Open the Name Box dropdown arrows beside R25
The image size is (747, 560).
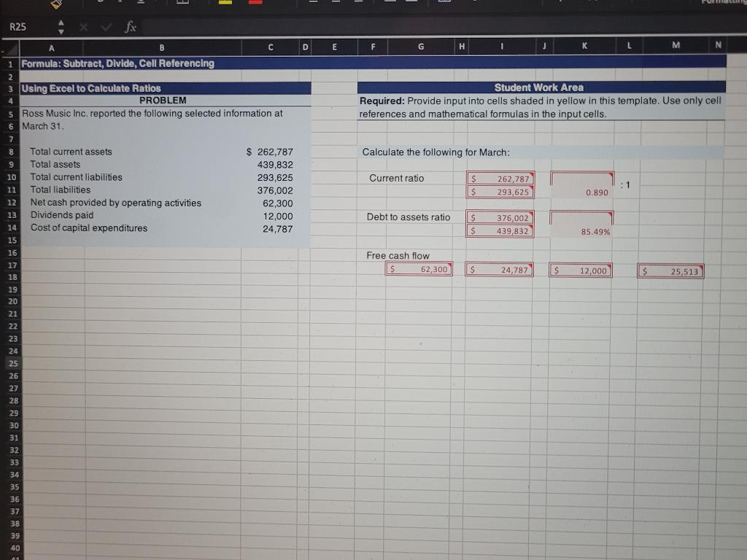pyautogui.click(x=61, y=27)
